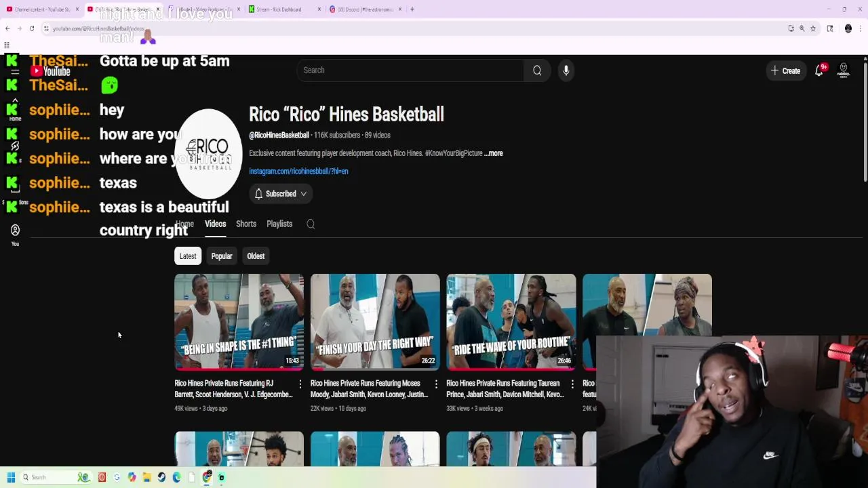The height and width of the screenshot is (488, 868).
Task: Open File Explorer from the taskbar
Action: 146,477
